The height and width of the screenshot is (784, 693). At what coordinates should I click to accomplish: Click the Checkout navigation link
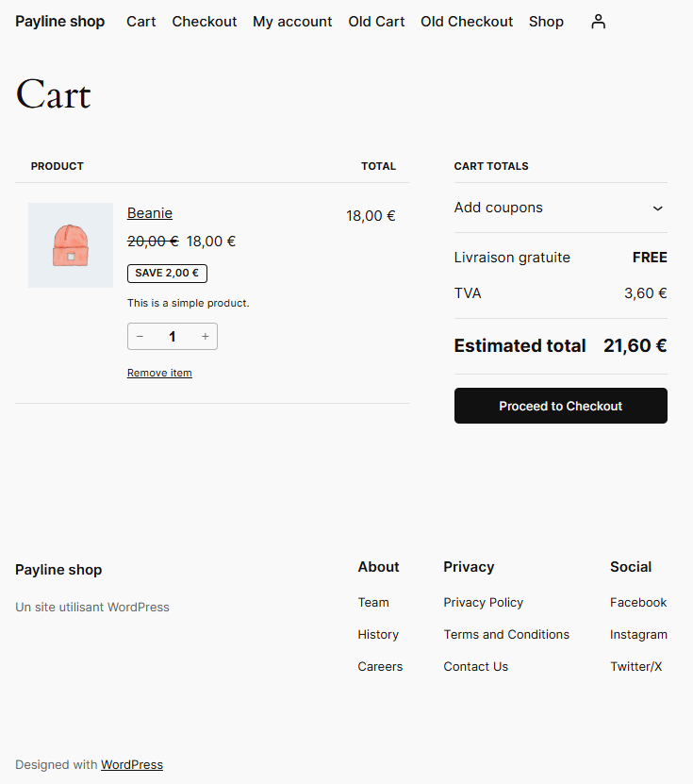click(205, 22)
